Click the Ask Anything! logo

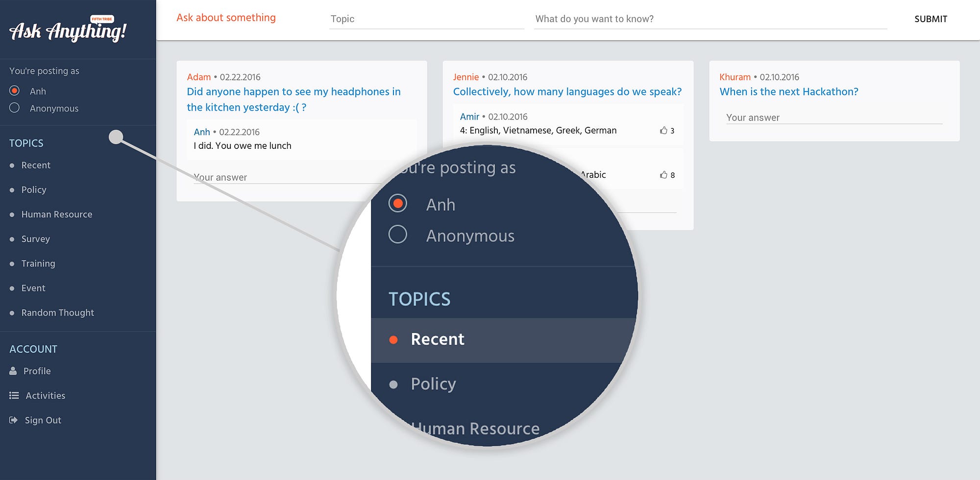click(68, 30)
